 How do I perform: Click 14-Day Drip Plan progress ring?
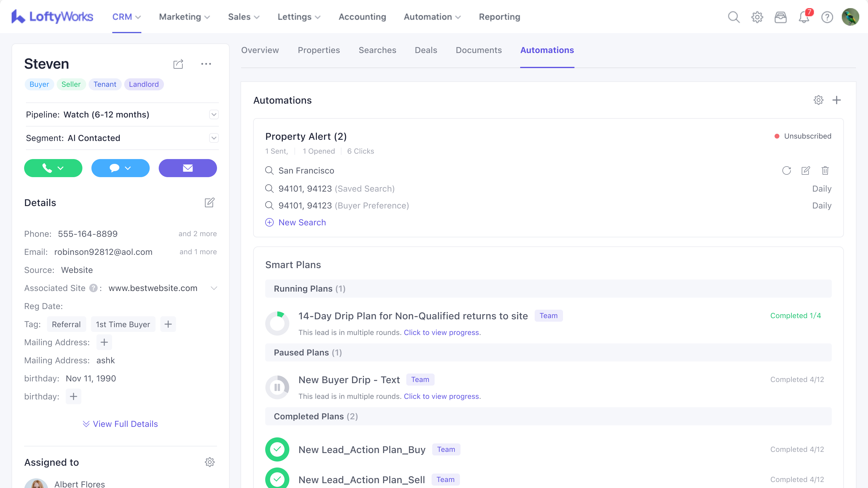pos(277,323)
